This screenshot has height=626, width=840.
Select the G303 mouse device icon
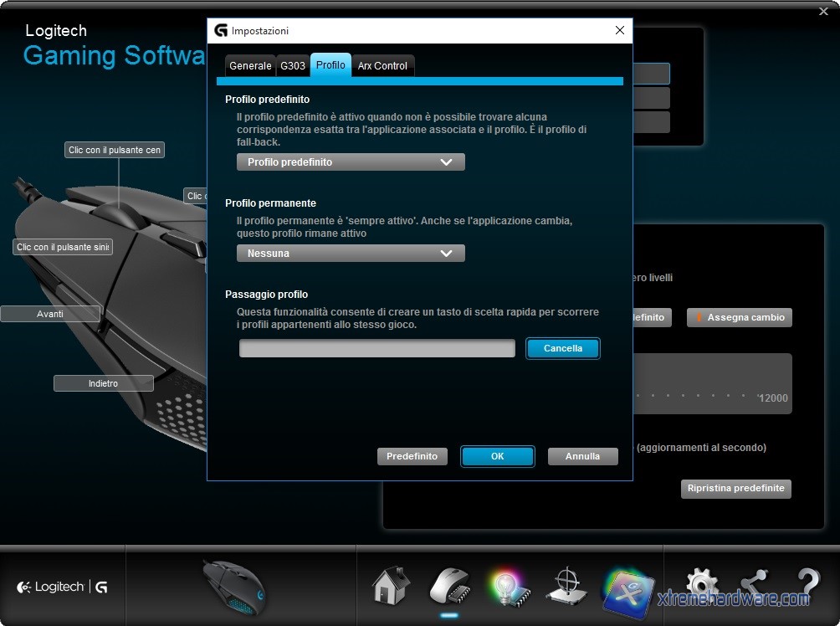pyautogui.click(x=234, y=585)
